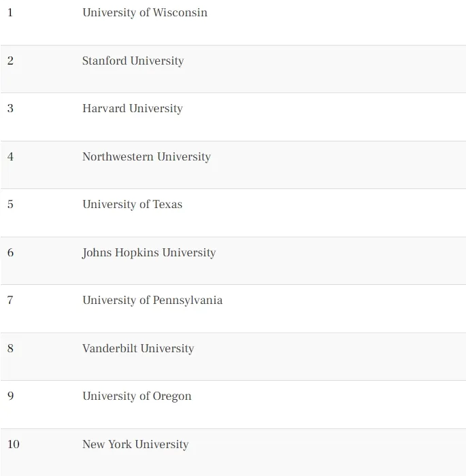
Task: Click rank number 6 beside Johns Hopkins
Action: coord(10,253)
